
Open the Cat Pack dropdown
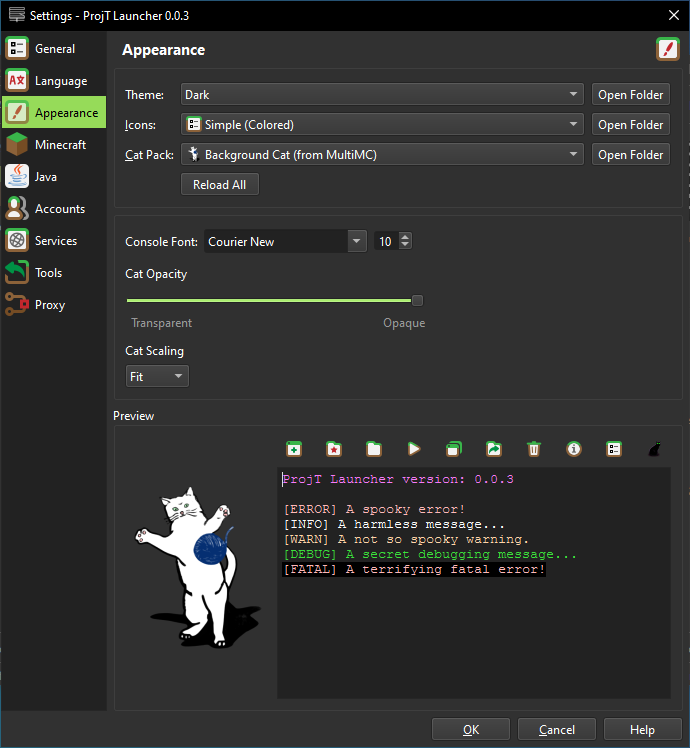tap(382, 155)
